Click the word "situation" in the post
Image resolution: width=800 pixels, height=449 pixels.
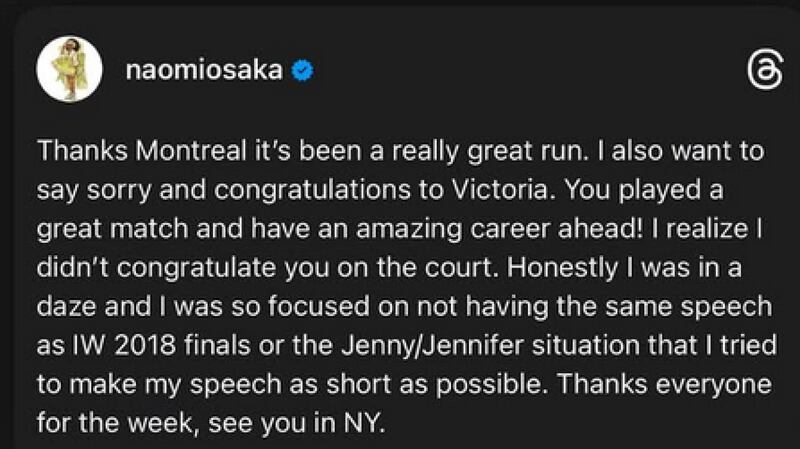pyautogui.click(x=586, y=345)
